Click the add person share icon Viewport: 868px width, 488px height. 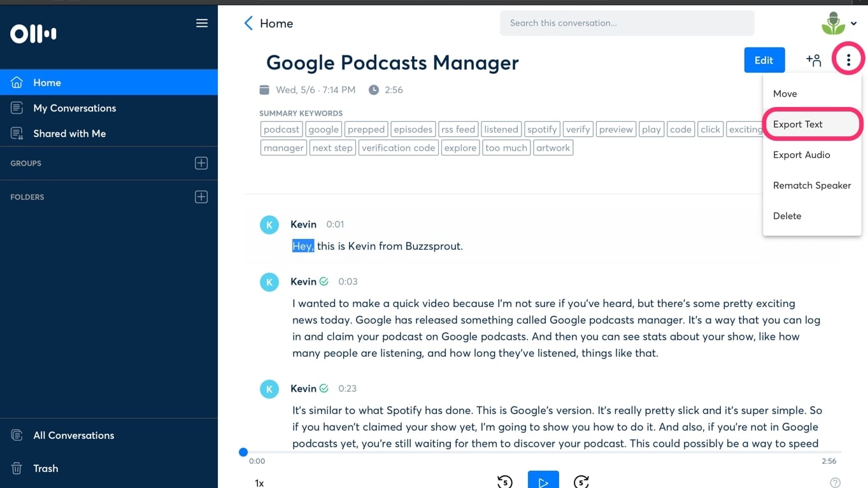point(814,60)
